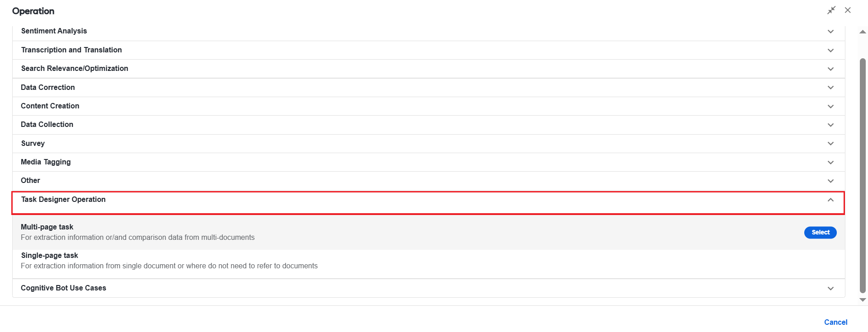This screenshot has width=868, height=332.
Task: Expand Content Creation chevron arrow
Action: pyautogui.click(x=830, y=107)
